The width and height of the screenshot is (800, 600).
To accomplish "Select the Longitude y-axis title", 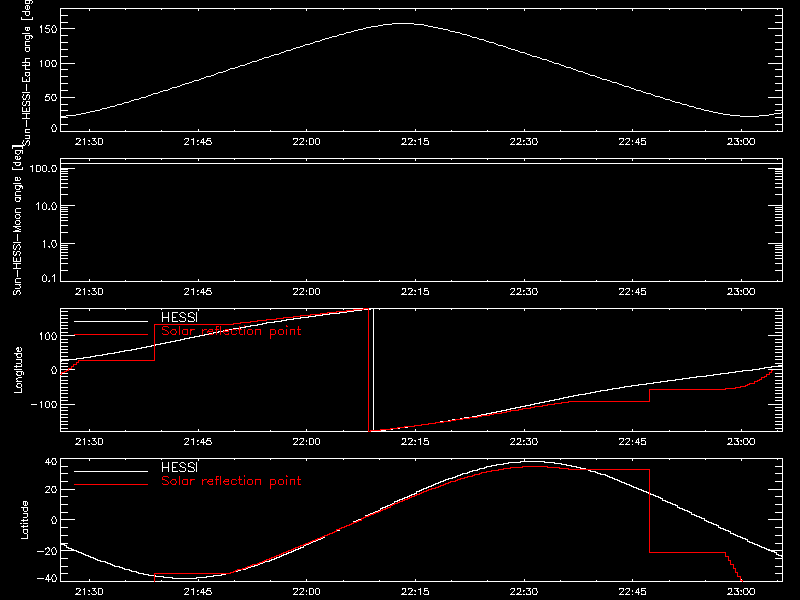I will coord(18,370).
